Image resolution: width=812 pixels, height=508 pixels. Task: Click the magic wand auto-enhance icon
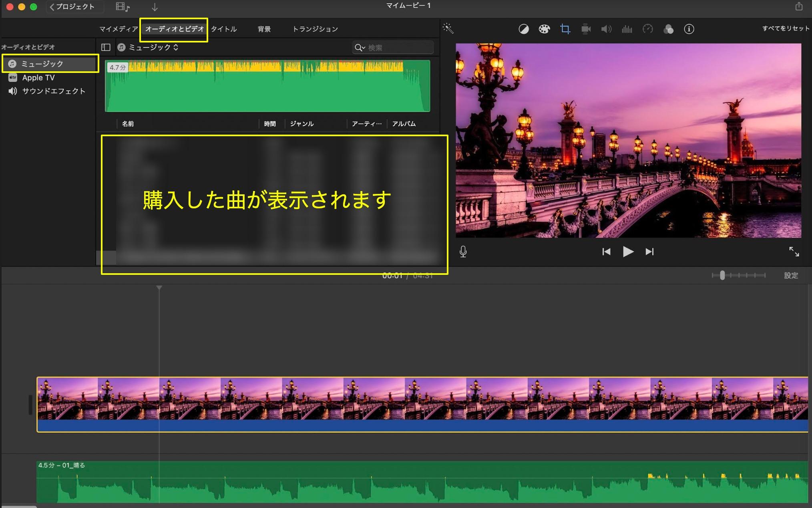pyautogui.click(x=448, y=28)
